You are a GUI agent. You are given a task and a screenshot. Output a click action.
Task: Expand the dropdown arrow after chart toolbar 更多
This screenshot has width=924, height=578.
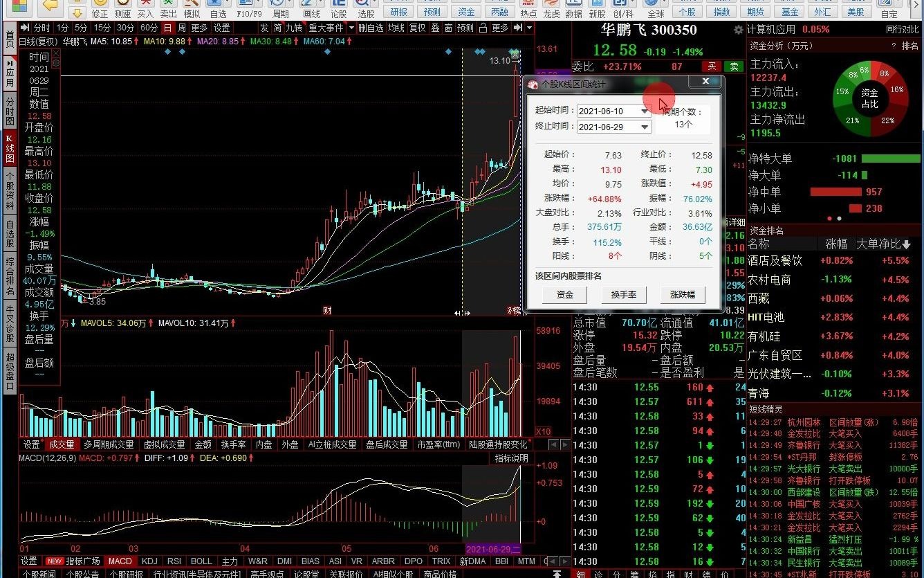click(530, 28)
